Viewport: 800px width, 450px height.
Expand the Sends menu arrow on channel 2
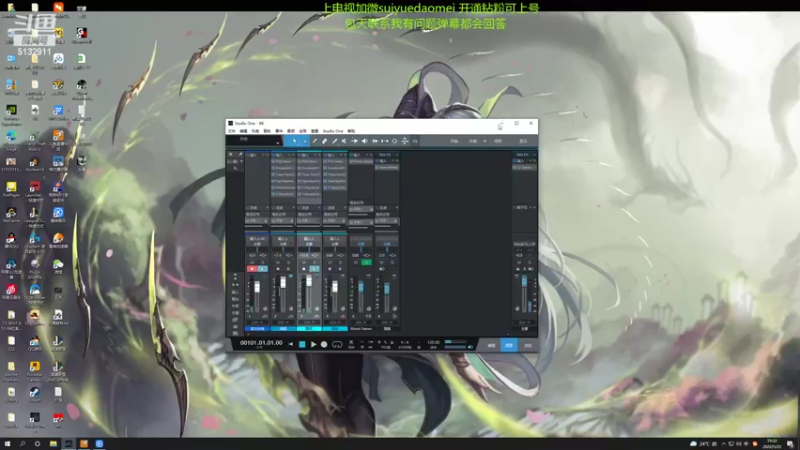click(x=293, y=208)
